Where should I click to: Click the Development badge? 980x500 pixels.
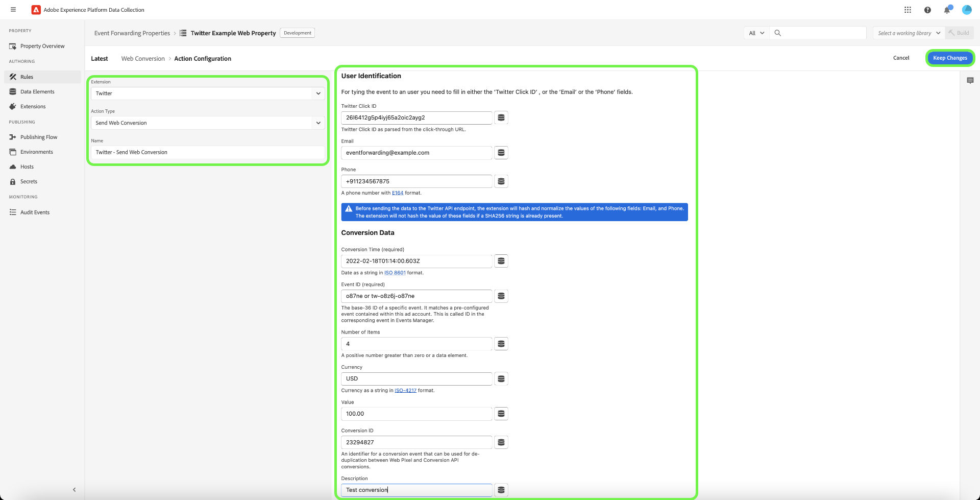pos(298,33)
